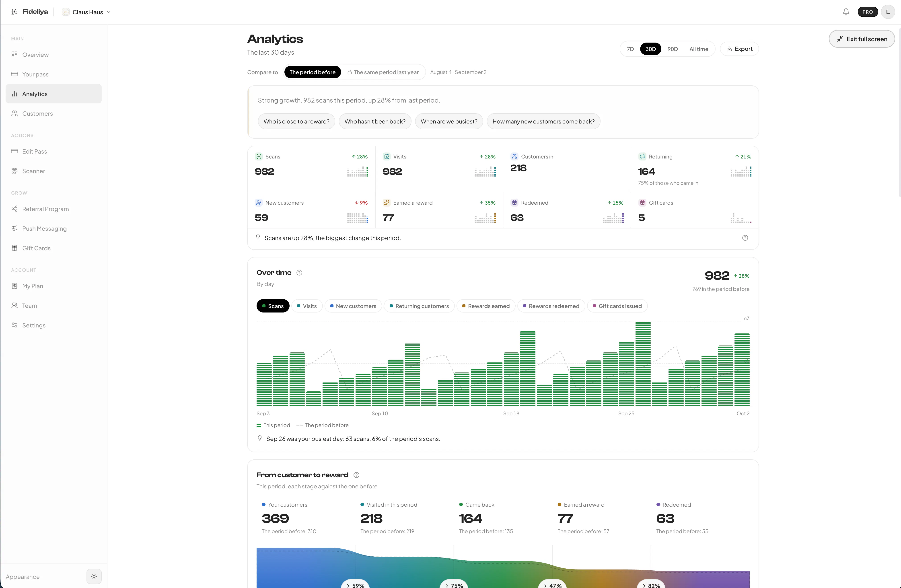Select the Returning customers series chip
Screen dimensions: 901x588
coord(419,306)
